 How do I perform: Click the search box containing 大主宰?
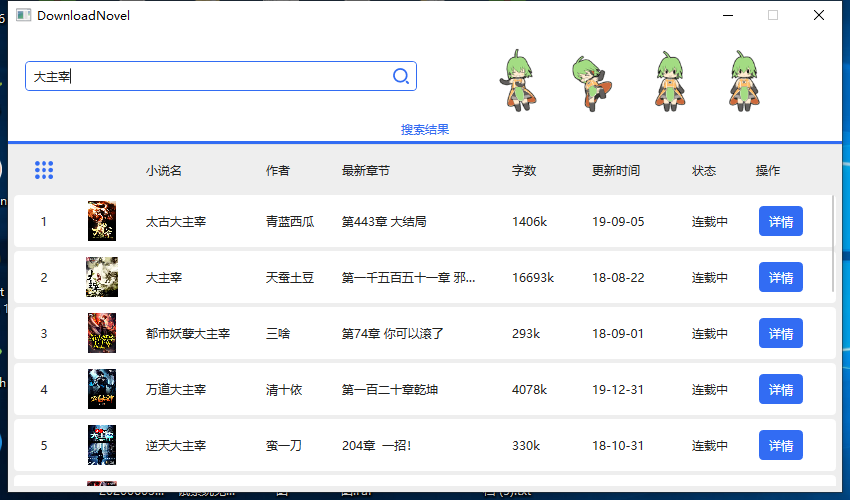(221, 76)
